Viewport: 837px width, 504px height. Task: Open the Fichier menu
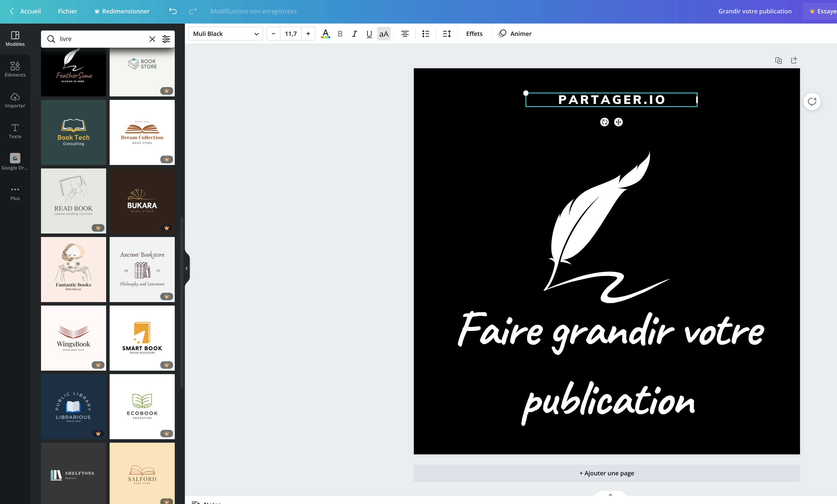pyautogui.click(x=67, y=11)
